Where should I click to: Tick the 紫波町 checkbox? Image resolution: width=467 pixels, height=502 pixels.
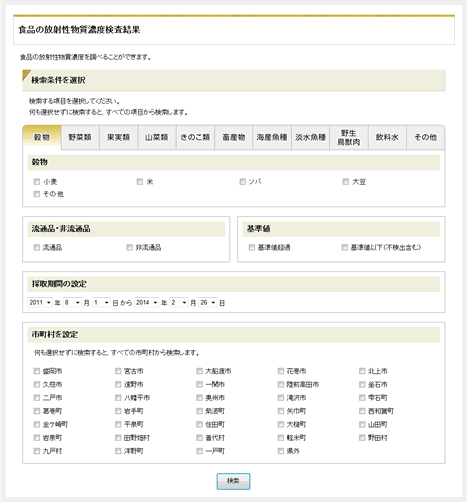point(199,411)
